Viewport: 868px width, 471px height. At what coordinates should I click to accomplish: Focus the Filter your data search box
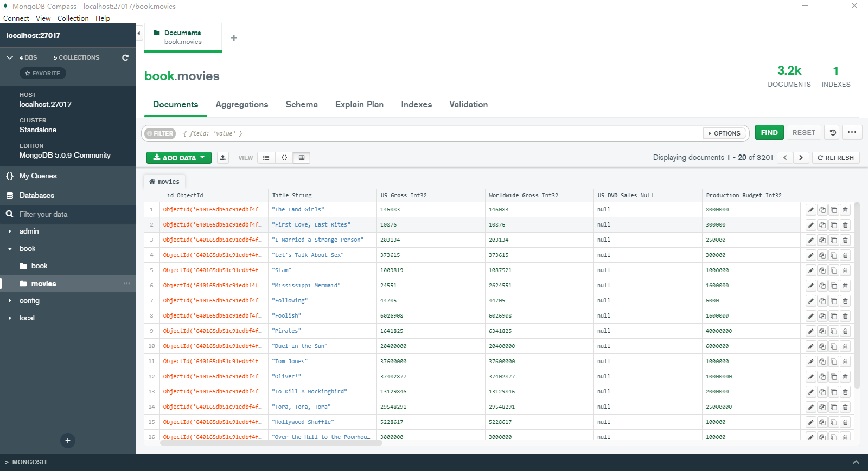point(68,214)
